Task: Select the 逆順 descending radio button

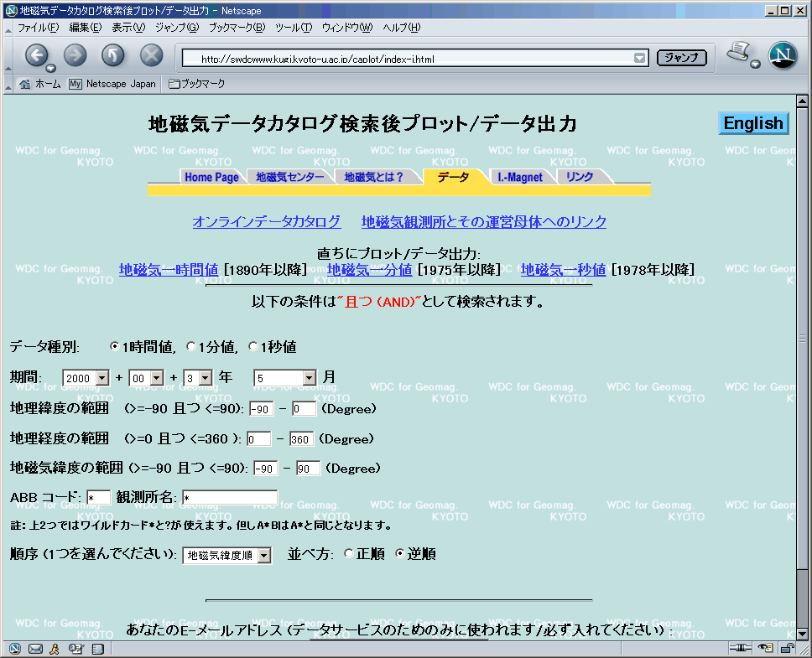Action: [400, 553]
